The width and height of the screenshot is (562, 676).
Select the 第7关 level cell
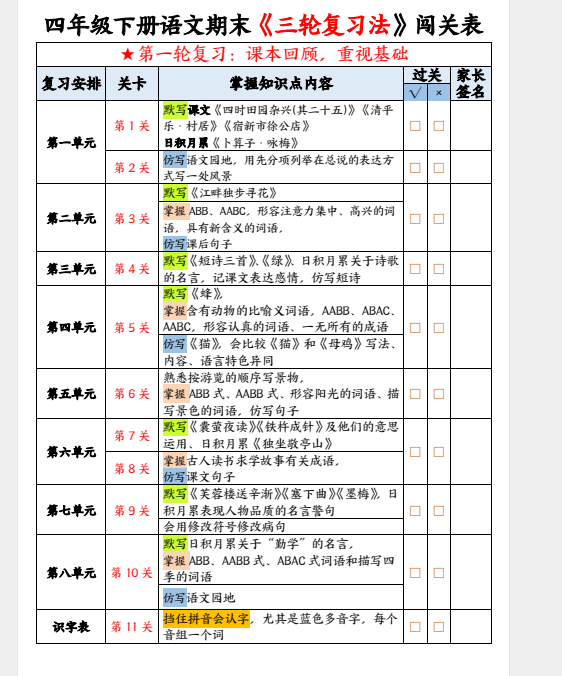[132, 435]
